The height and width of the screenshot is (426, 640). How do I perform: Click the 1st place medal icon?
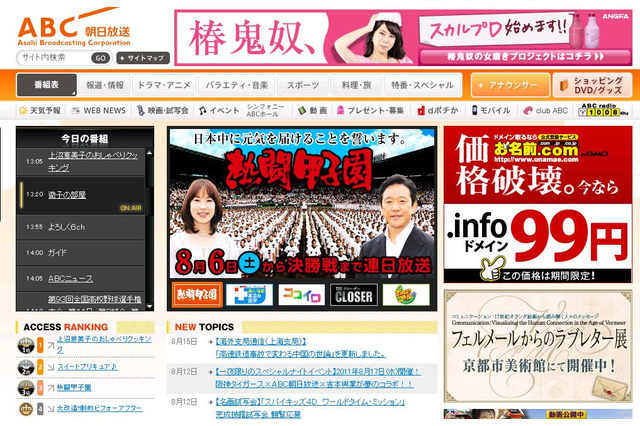pyautogui.click(x=26, y=346)
